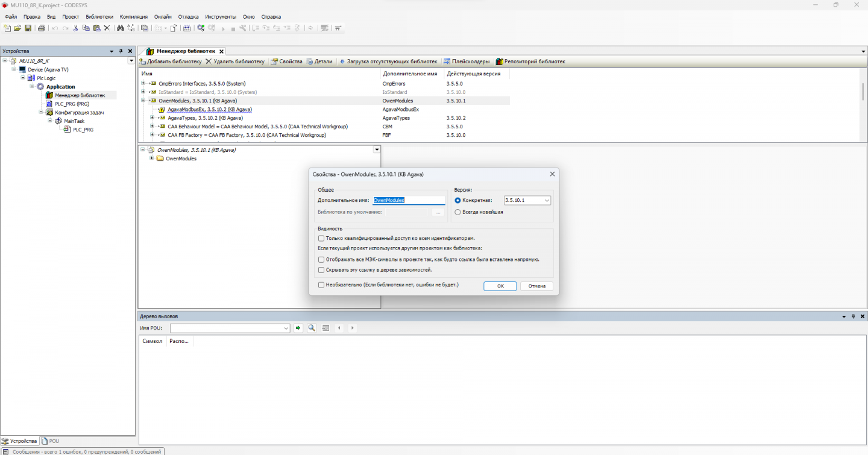Enable only qualified access checkbox
Image resolution: width=868 pixels, height=455 pixels.
click(321, 239)
